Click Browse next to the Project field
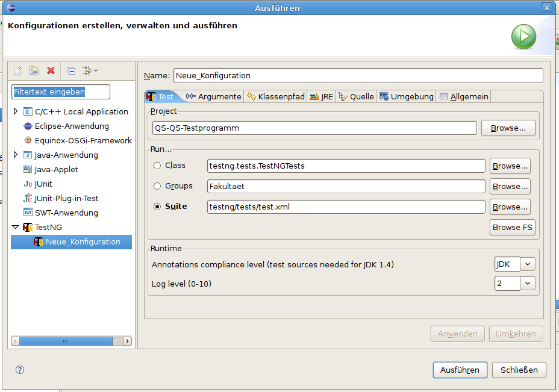This screenshot has height=392, width=559. (508, 128)
